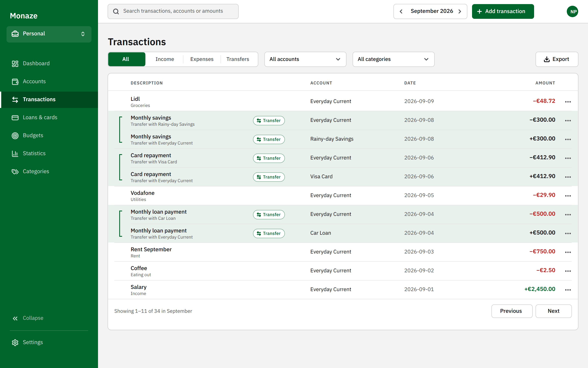
Task: Go to next month after September 2026
Action: [x=460, y=11]
